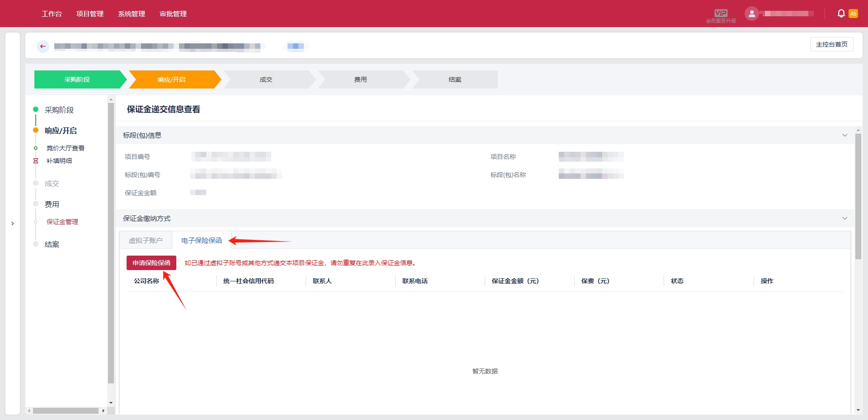The image size is (868, 420).
Task: Click the VIP membership upgrade icon
Action: click(721, 14)
